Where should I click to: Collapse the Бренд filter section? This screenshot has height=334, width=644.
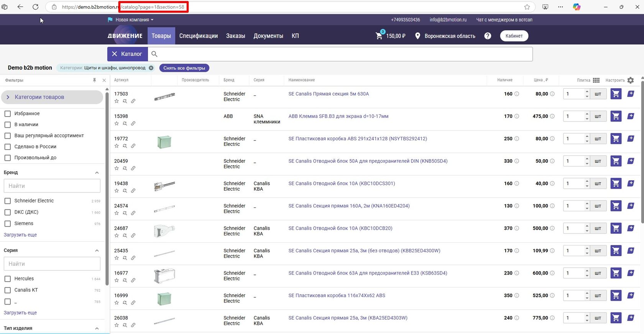click(x=97, y=173)
